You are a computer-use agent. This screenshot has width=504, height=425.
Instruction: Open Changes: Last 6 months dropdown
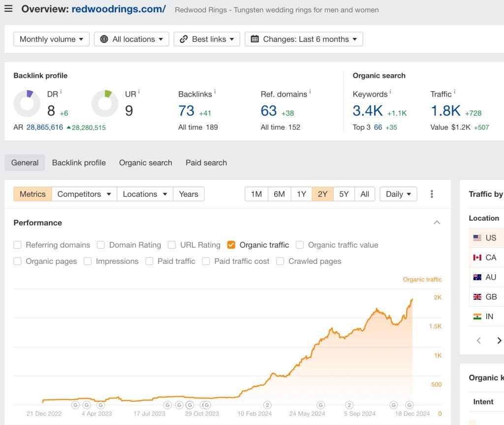[304, 39]
